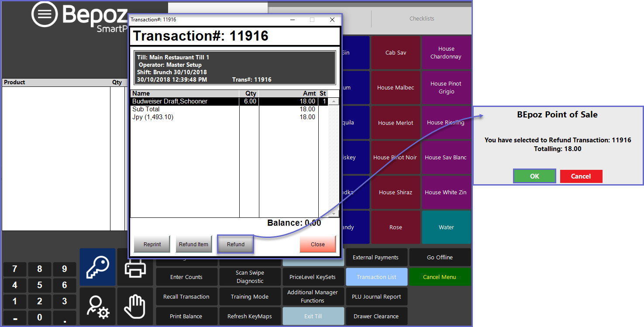Click the hand stop icon button

pos(135,306)
